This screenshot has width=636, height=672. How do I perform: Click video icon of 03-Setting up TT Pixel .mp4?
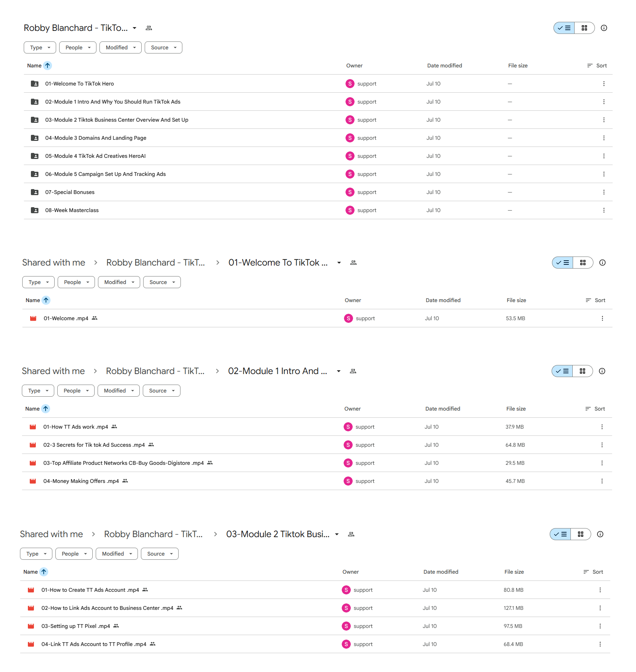click(x=31, y=626)
